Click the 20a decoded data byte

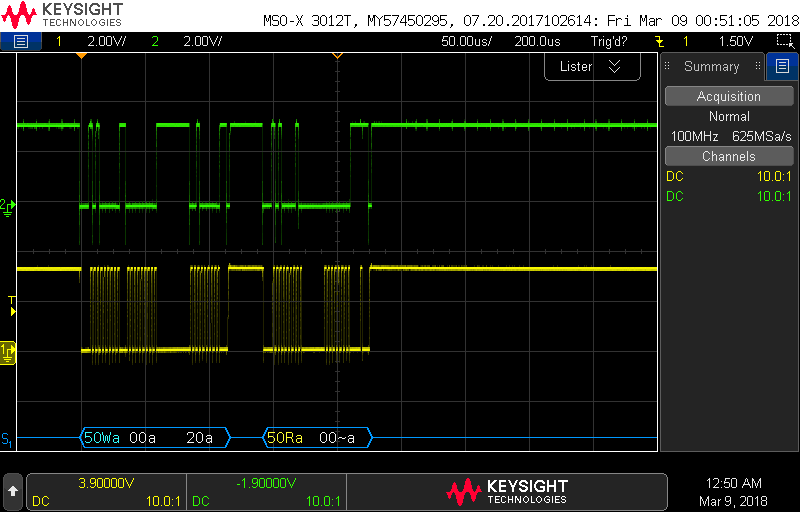coord(199,438)
